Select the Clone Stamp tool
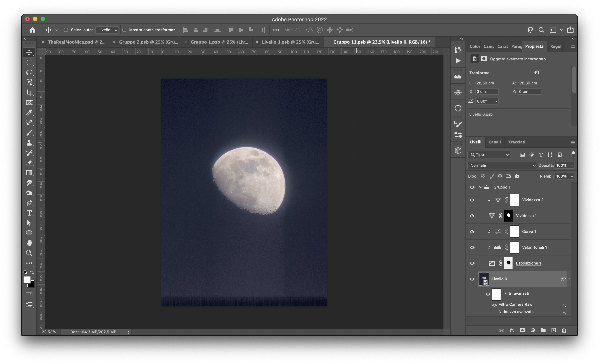 [x=29, y=142]
